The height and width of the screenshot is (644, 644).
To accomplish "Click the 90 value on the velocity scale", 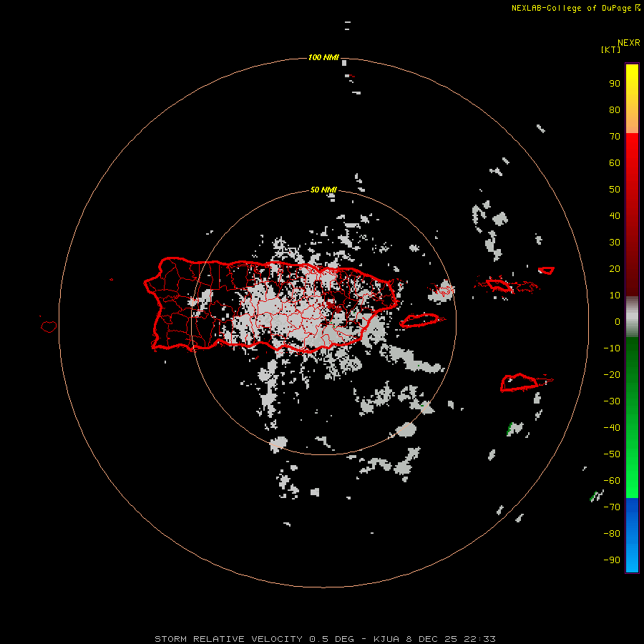I will pyautogui.click(x=615, y=84).
